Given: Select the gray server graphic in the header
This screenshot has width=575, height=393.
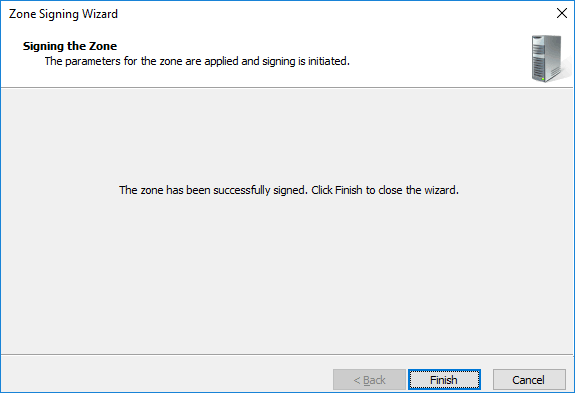Looking at the screenshot, I should pos(548,58).
